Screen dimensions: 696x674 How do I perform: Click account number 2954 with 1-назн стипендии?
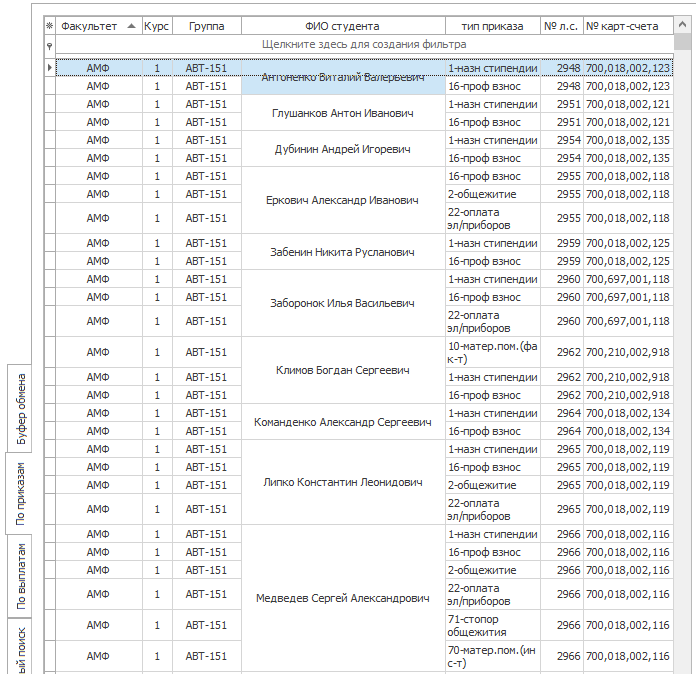point(562,140)
